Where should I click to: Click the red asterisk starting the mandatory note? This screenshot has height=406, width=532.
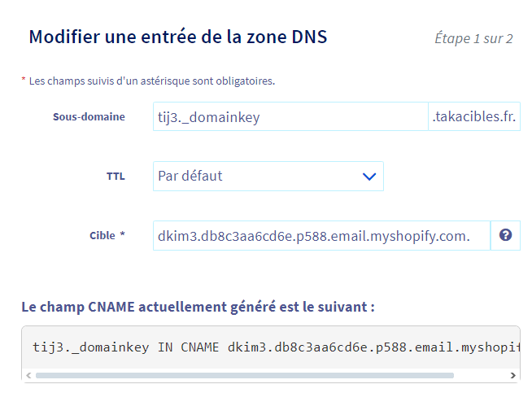click(24, 80)
